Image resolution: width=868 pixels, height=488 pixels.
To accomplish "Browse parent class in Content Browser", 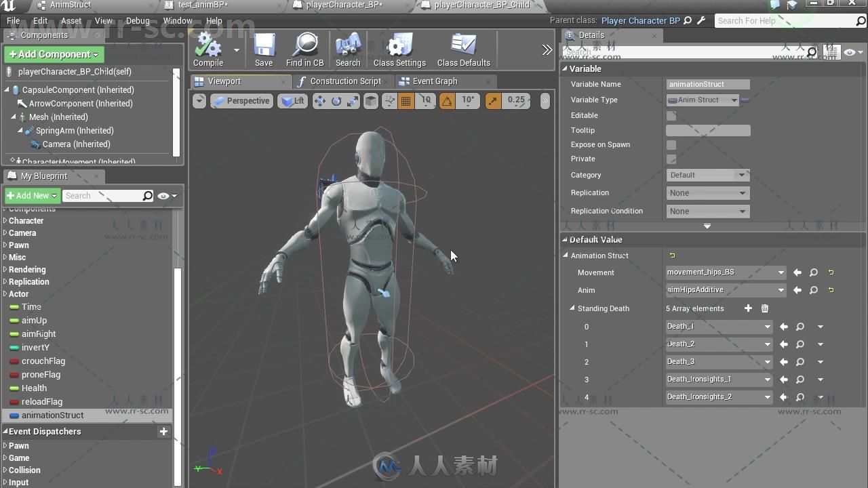I will coord(688,20).
